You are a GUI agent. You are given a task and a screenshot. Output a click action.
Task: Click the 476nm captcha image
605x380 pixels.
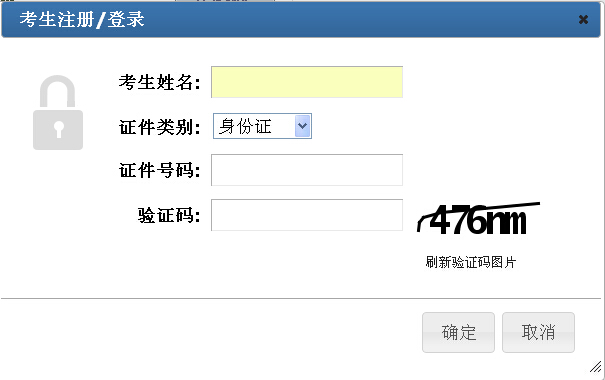tap(478, 218)
